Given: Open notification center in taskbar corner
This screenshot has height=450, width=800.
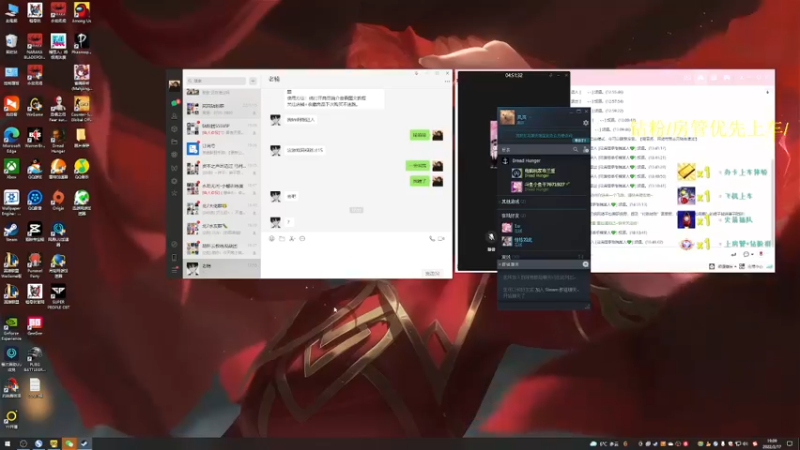Looking at the screenshot, I should pyautogui.click(x=790, y=443).
